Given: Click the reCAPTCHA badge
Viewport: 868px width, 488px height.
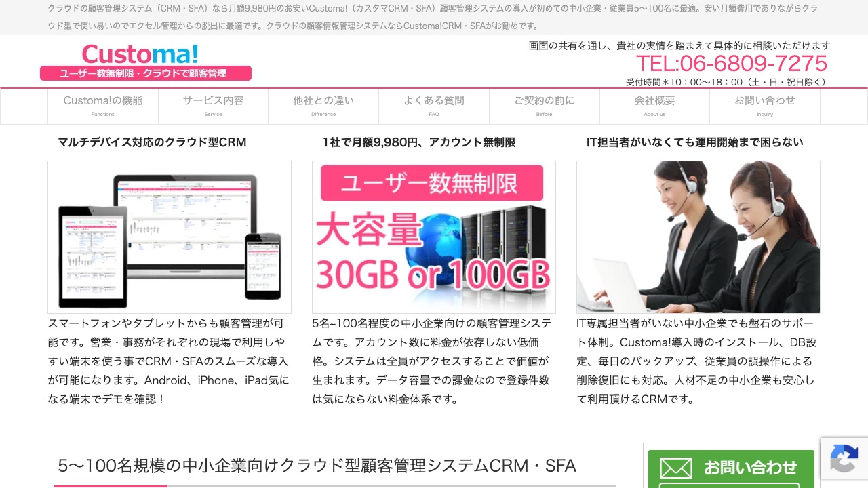Looking at the screenshot, I should 844,458.
